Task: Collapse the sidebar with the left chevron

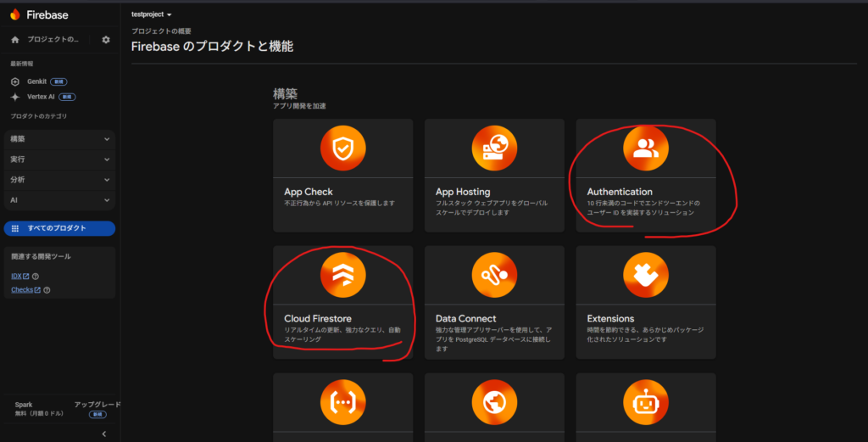Action: coord(104,434)
